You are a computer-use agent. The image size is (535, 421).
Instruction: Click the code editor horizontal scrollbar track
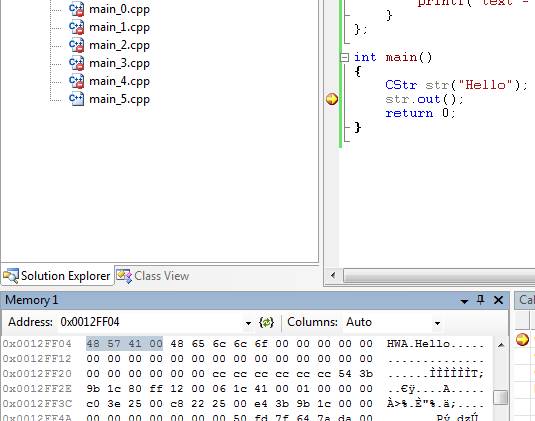coord(439,276)
